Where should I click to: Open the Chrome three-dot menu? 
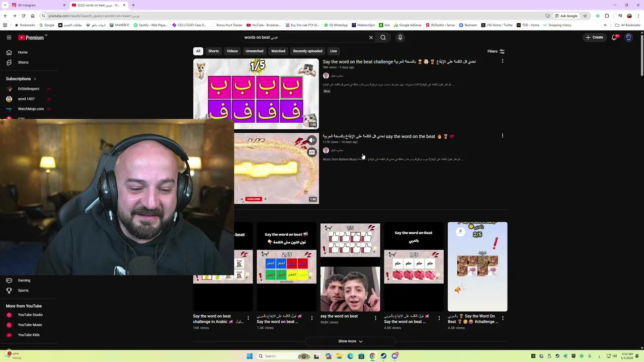(638, 16)
